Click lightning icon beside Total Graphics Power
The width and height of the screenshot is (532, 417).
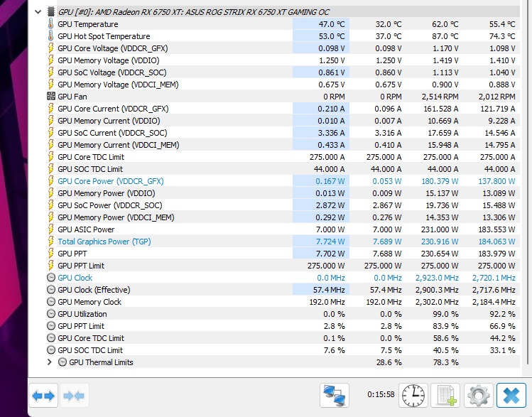[50, 242]
